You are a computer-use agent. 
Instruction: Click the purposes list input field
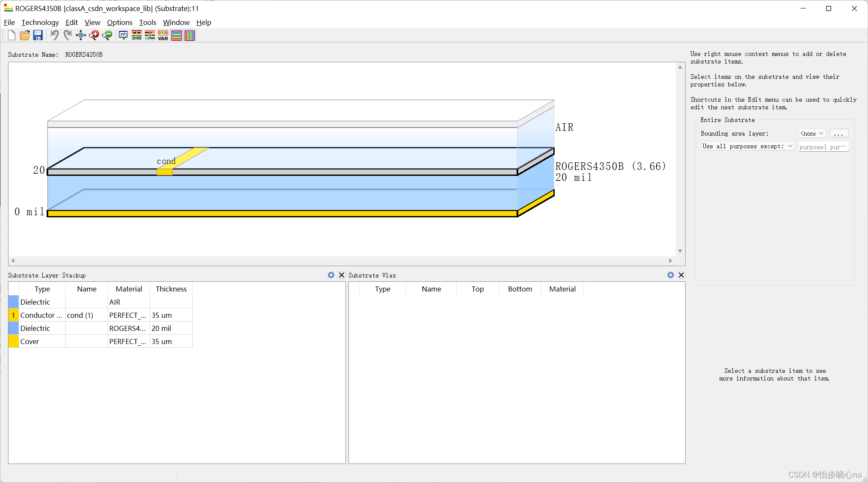click(823, 147)
